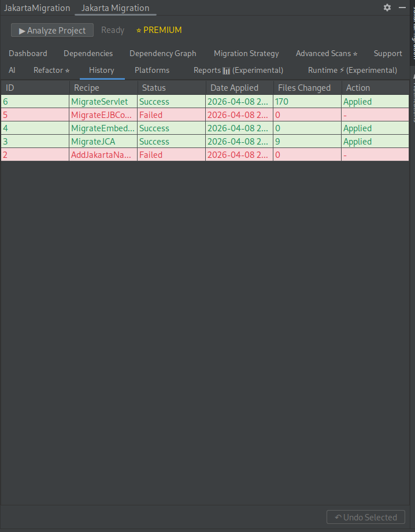Click the Analyze Project button
Viewport: 415px width, 532px height.
(52, 30)
